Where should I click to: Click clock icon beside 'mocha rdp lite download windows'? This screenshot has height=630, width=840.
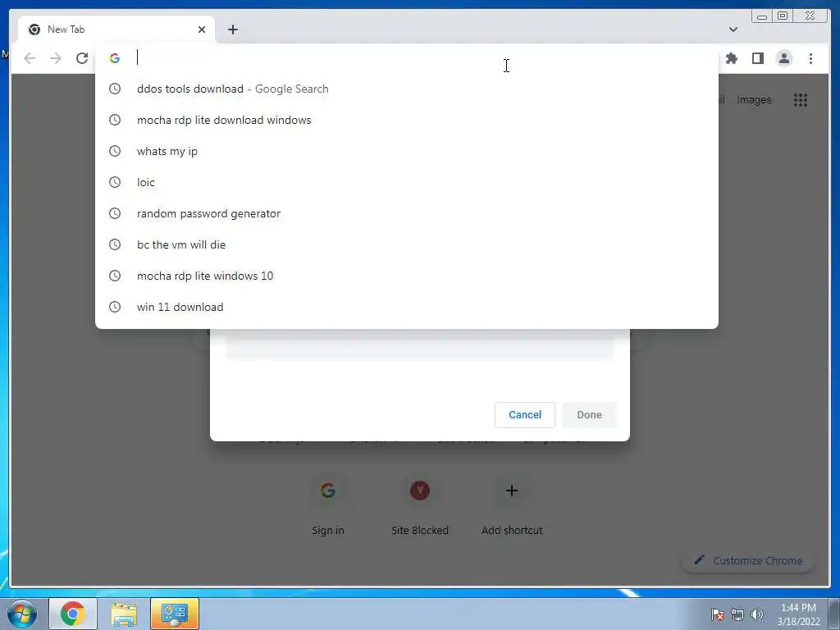coord(115,120)
